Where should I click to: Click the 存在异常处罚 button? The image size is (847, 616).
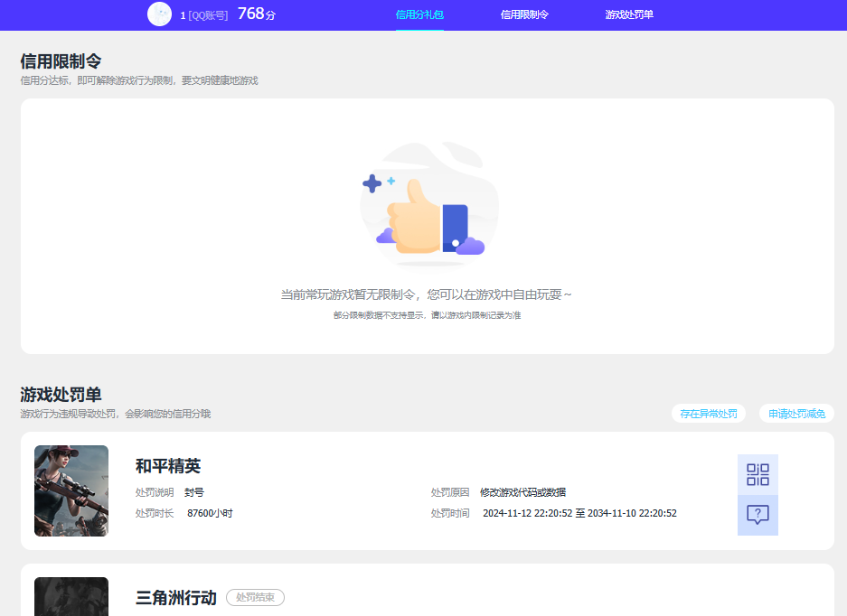click(708, 414)
